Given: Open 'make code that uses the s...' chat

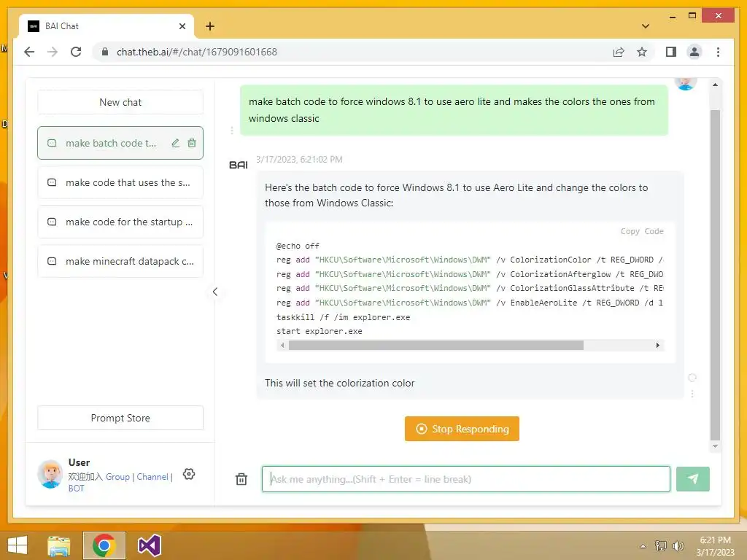Looking at the screenshot, I should tap(120, 182).
